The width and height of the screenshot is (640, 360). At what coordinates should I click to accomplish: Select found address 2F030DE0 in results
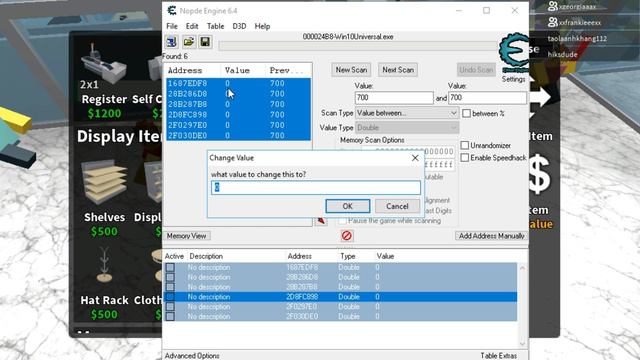tap(238, 136)
